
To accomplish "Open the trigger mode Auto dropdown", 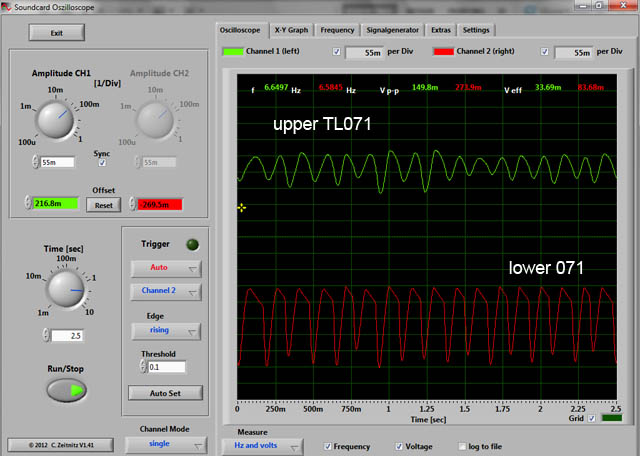I will point(165,268).
